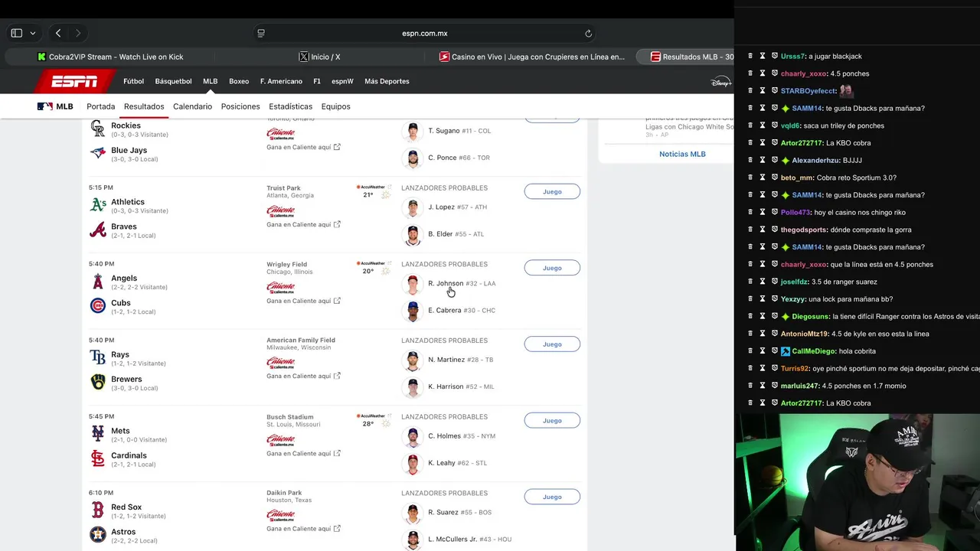Switch to Cobra2VIP Stream Kick tab
Image resolution: width=980 pixels, height=551 pixels.
110,57
